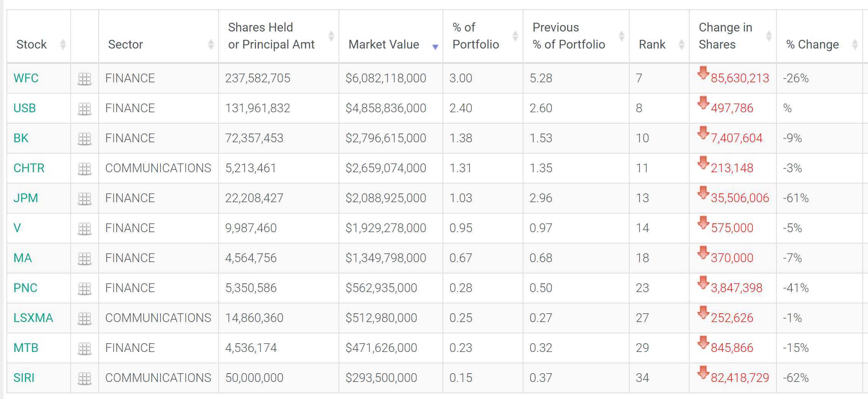
Task: Open the MTB stock link
Action: click(x=26, y=348)
